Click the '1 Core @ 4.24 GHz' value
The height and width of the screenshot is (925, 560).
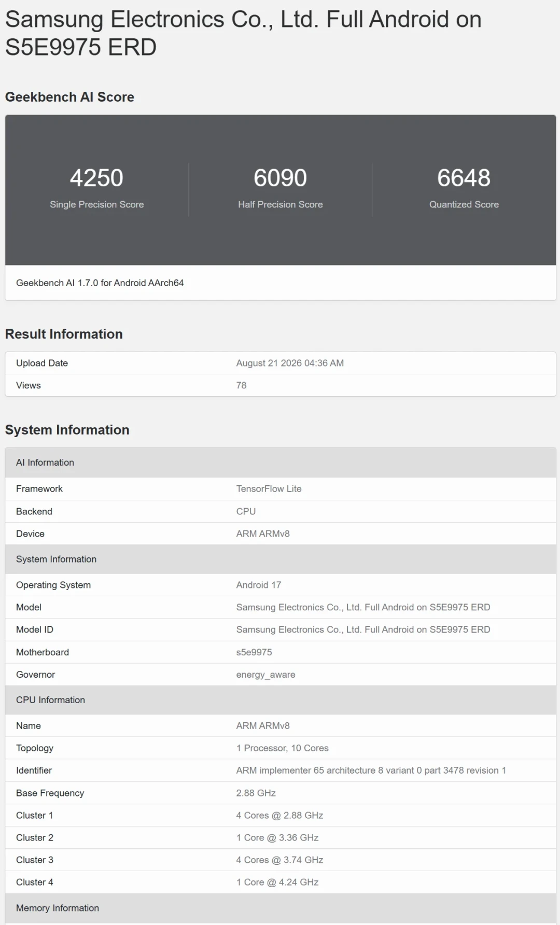[x=277, y=882]
